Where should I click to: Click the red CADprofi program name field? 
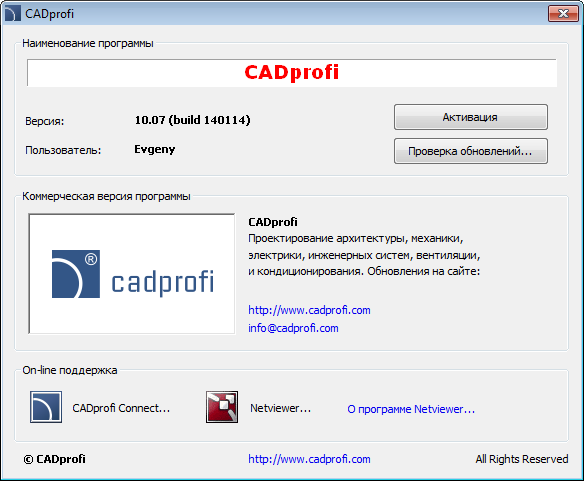(292, 73)
